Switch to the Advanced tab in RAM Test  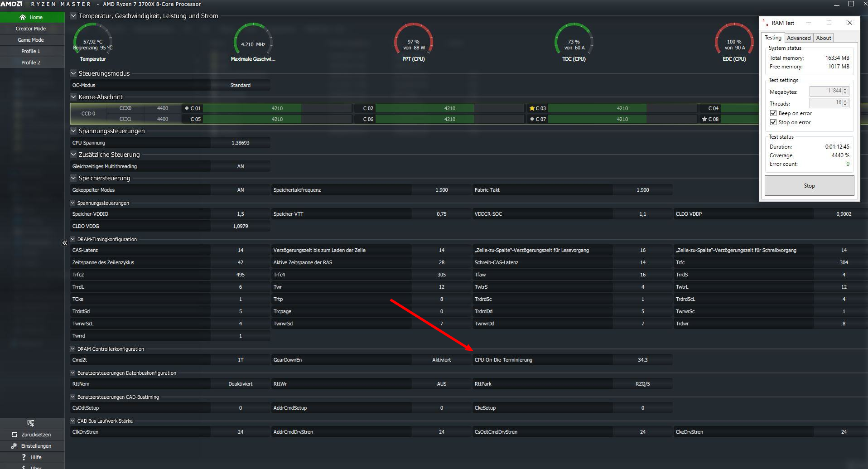point(798,38)
